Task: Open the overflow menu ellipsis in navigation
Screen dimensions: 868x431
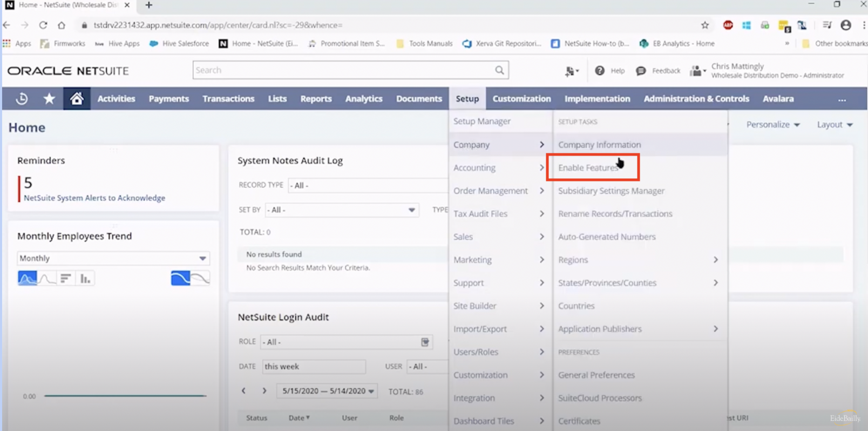Action: (842, 99)
